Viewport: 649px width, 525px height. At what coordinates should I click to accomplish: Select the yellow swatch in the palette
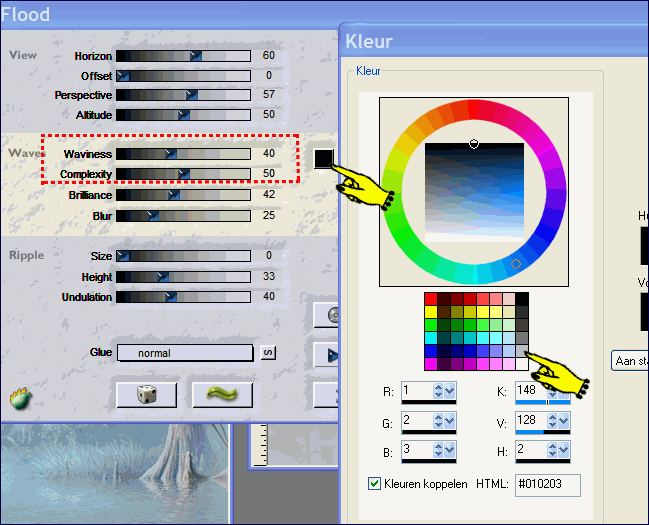431,312
